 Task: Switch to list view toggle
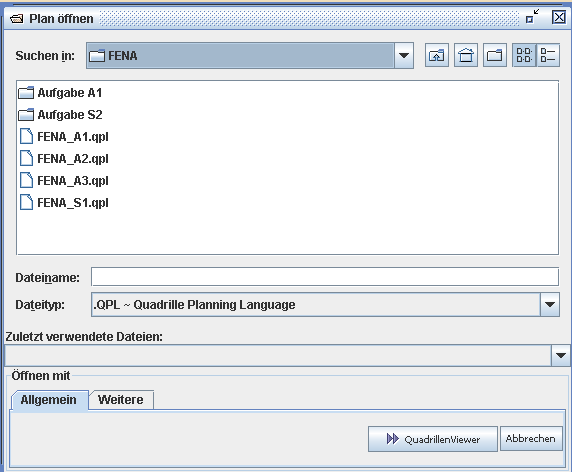click(524, 55)
